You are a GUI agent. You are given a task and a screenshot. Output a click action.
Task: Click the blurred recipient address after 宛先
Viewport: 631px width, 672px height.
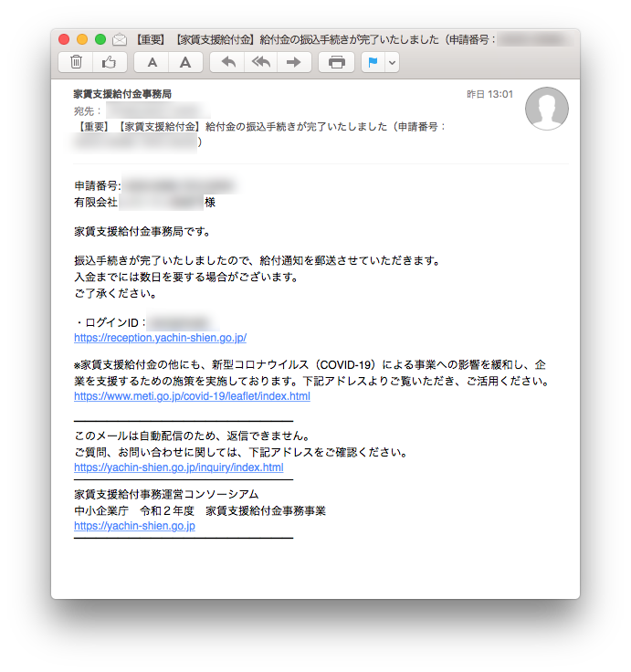click(146, 110)
